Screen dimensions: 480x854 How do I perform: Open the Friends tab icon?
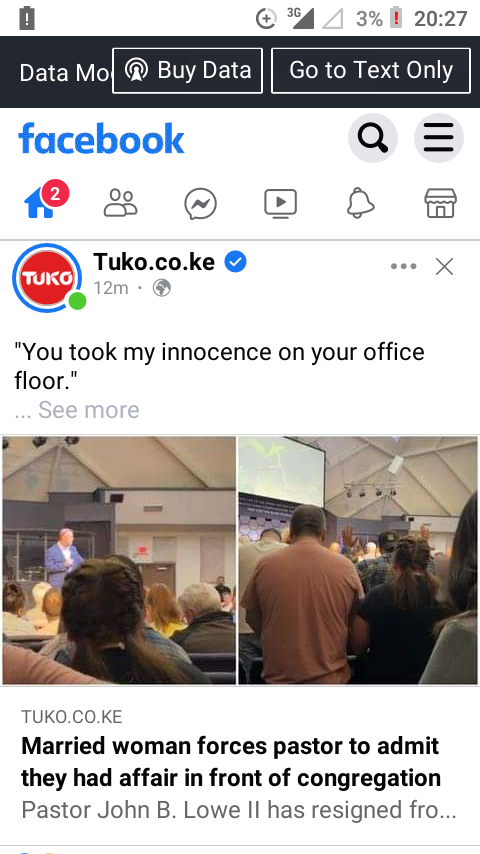[x=120, y=204]
